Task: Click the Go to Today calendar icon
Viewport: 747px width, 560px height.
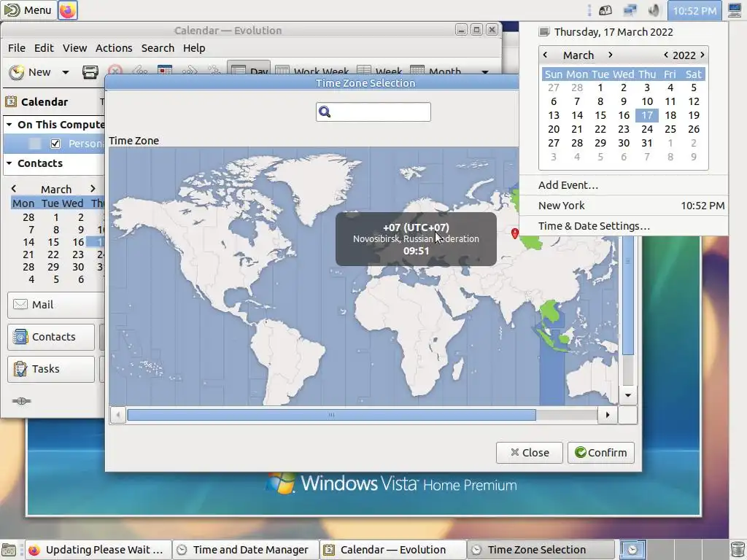Action: (165, 71)
